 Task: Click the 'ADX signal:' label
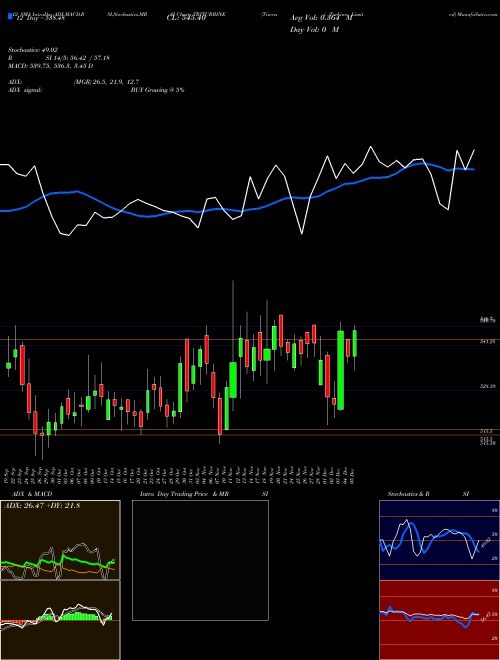coord(25,90)
